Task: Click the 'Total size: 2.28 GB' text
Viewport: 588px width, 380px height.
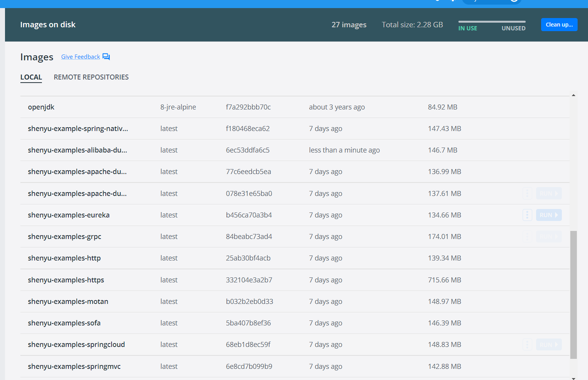Action: click(x=412, y=25)
